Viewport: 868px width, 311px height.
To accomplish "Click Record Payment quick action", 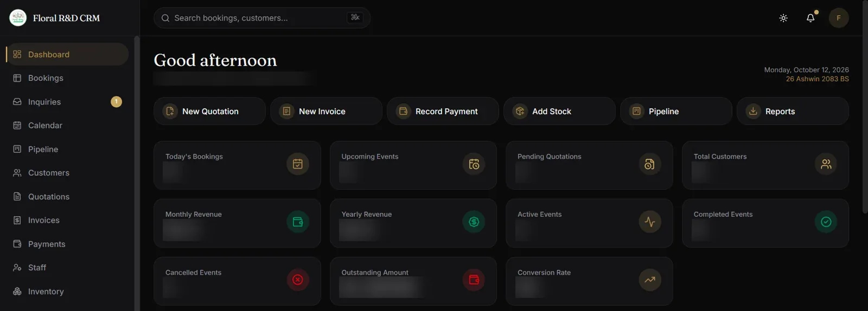I will [443, 111].
